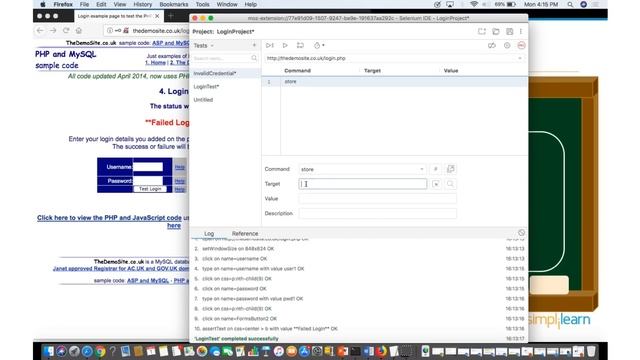Add a new test with plus icon
Image resolution: width=640 pixels, height=360 pixels.
pyautogui.click(x=254, y=45)
